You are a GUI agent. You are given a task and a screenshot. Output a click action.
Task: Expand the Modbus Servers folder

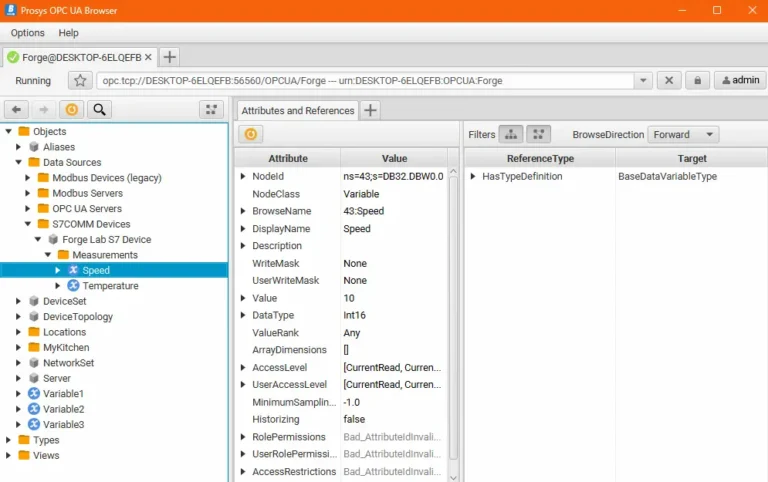[28, 193]
